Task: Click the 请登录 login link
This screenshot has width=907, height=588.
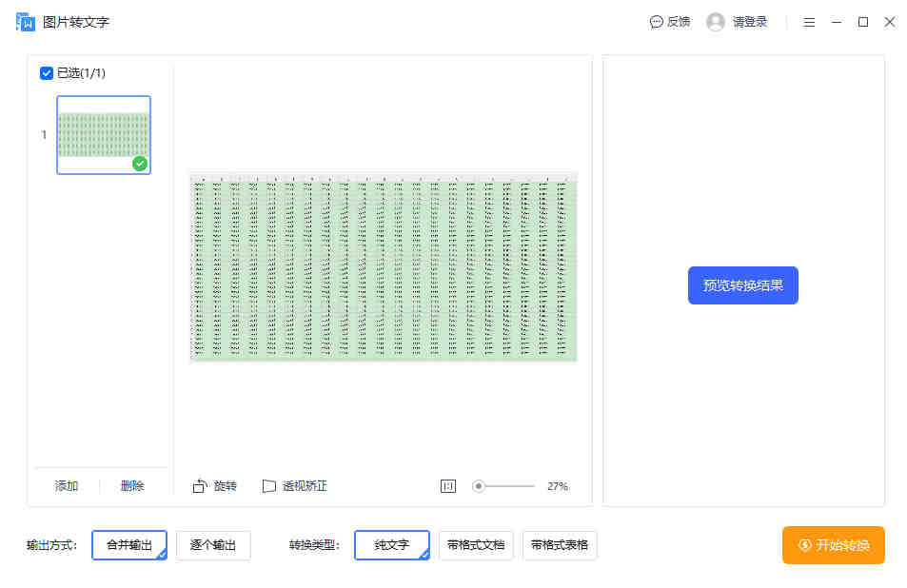Action: coord(750,22)
